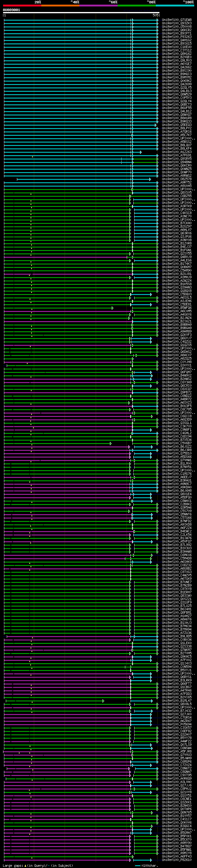Image resolution: width=197 pixels, height=868 pixels.
Task: Select the UniRef100_Q07LS9 label
Action: tap(177, 745)
